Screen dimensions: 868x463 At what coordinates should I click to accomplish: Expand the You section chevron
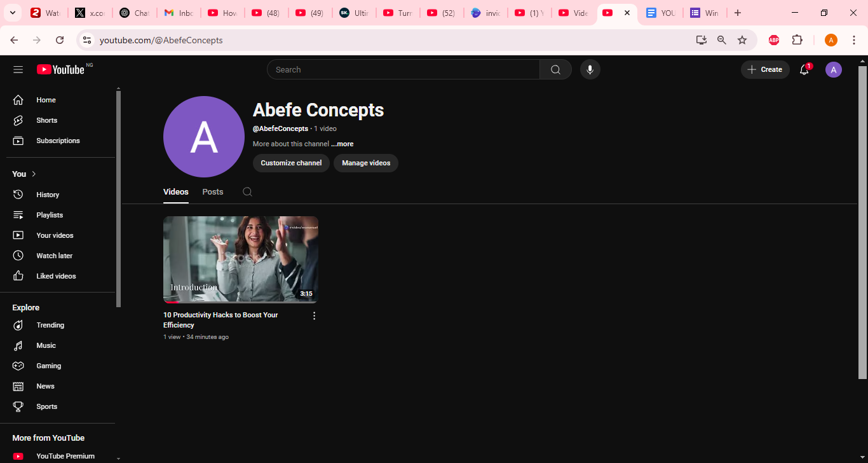point(34,174)
